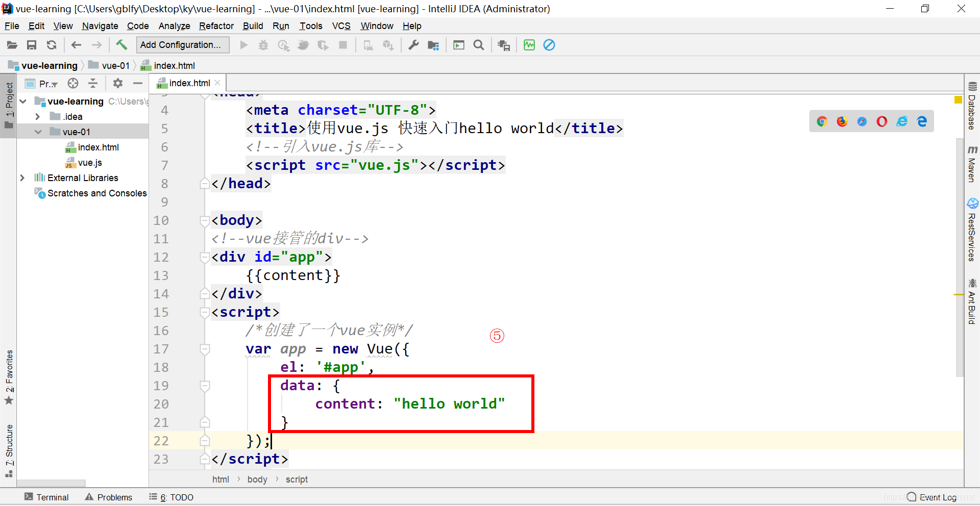Click Add Configuration button
The width and height of the screenshot is (980, 506).
tap(182, 45)
